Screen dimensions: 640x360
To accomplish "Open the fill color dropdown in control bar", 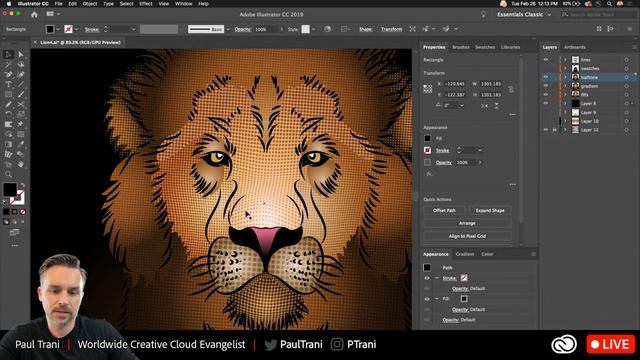I will pos(58,29).
